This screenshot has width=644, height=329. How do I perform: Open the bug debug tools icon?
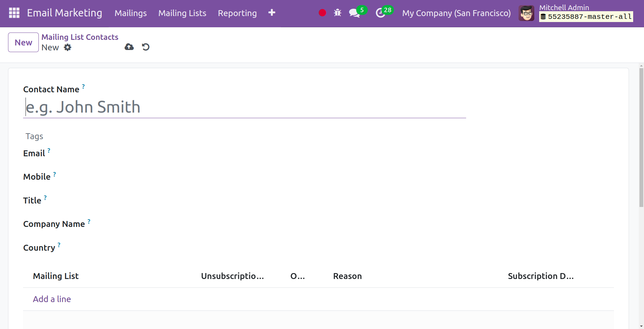(337, 13)
